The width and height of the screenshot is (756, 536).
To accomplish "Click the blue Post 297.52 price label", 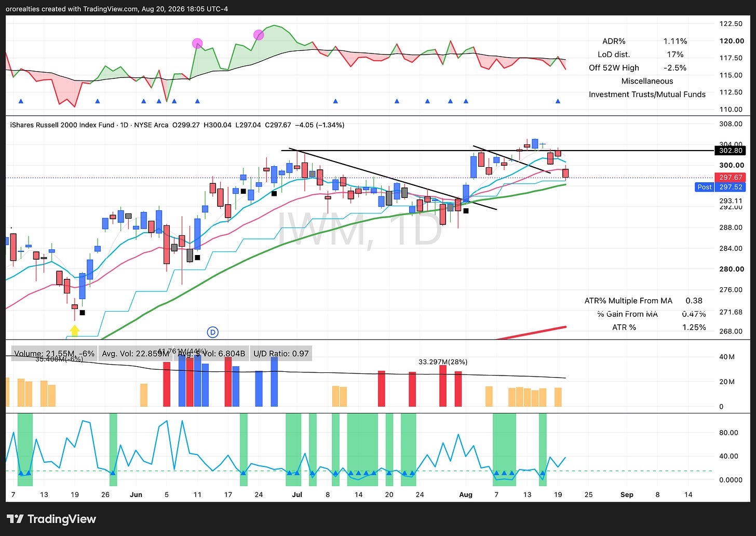I will tap(720, 187).
